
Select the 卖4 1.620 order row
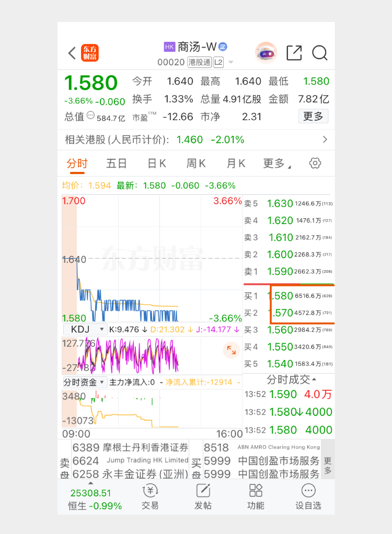click(x=289, y=220)
